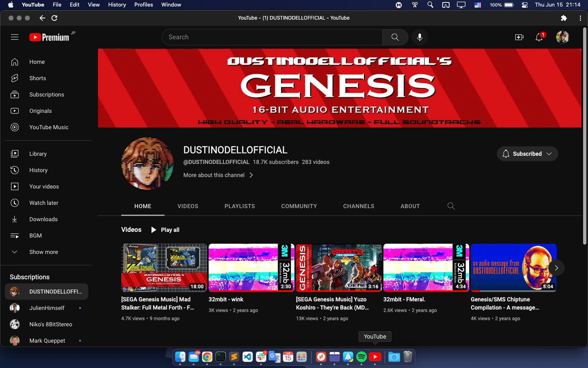Open the Streets of Rage Yuzo Koshiro thumbnail
The height and width of the screenshot is (368, 588).
(339, 267)
